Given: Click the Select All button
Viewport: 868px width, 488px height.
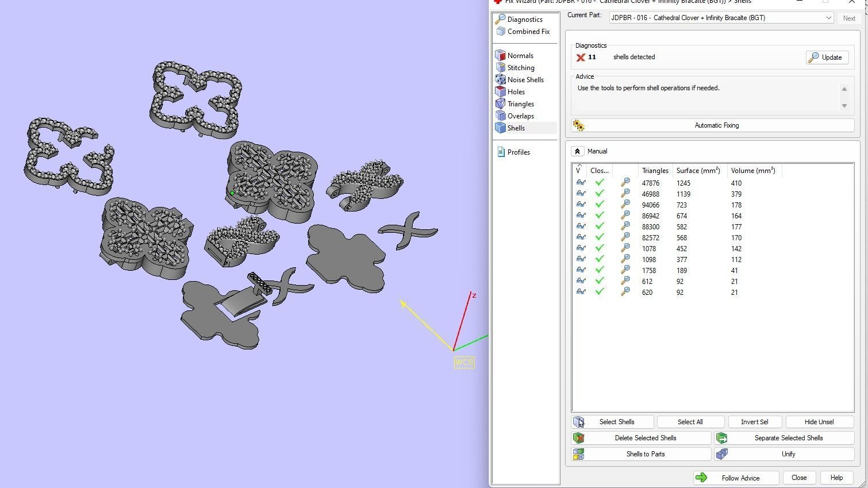Looking at the screenshot, I should (690, 422).
